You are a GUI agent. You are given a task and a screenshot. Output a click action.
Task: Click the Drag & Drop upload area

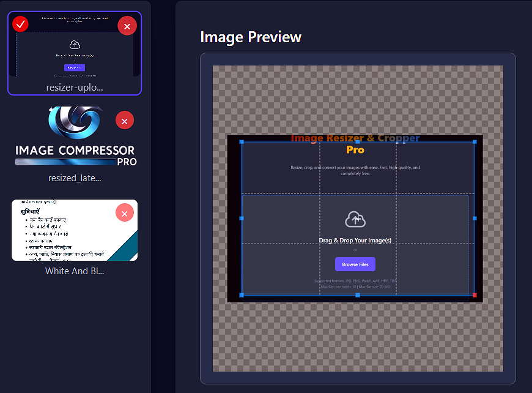(x=355, y=240)
